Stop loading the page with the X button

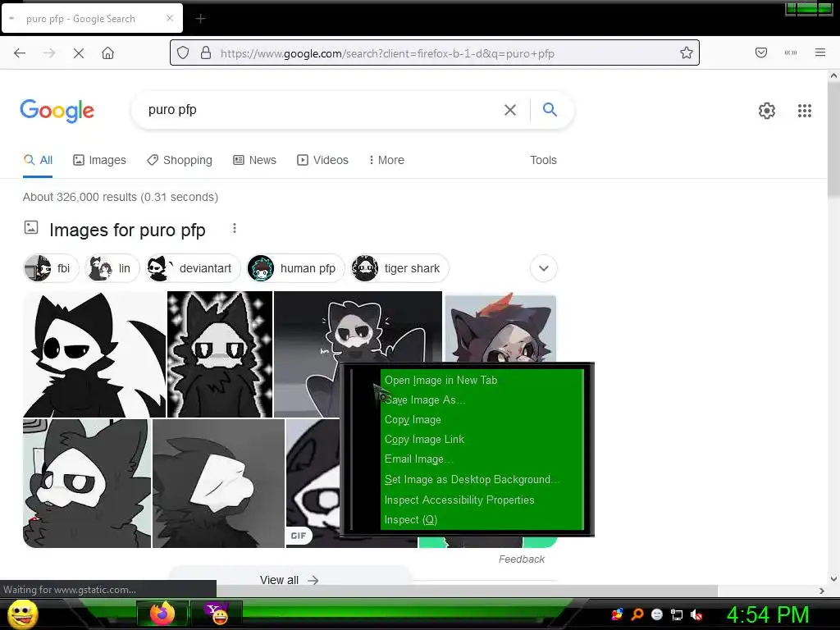[78, 53]
